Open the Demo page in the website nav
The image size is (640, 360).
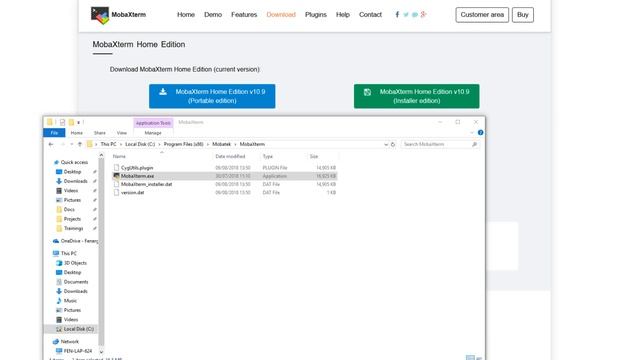213,15
